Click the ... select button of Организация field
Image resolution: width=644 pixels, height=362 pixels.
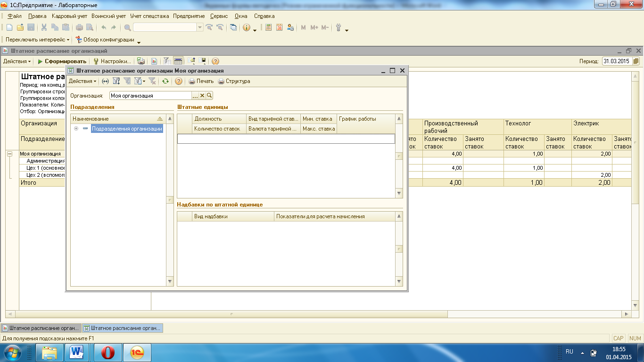(195, 96)
